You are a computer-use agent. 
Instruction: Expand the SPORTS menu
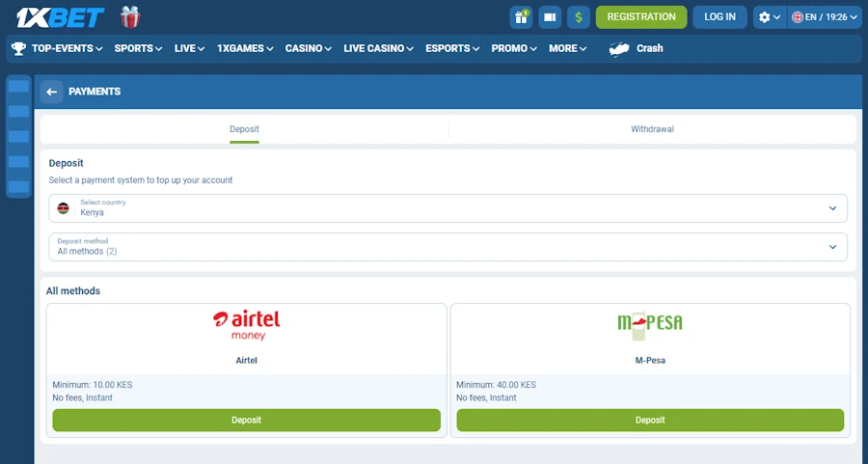point(138,49)
